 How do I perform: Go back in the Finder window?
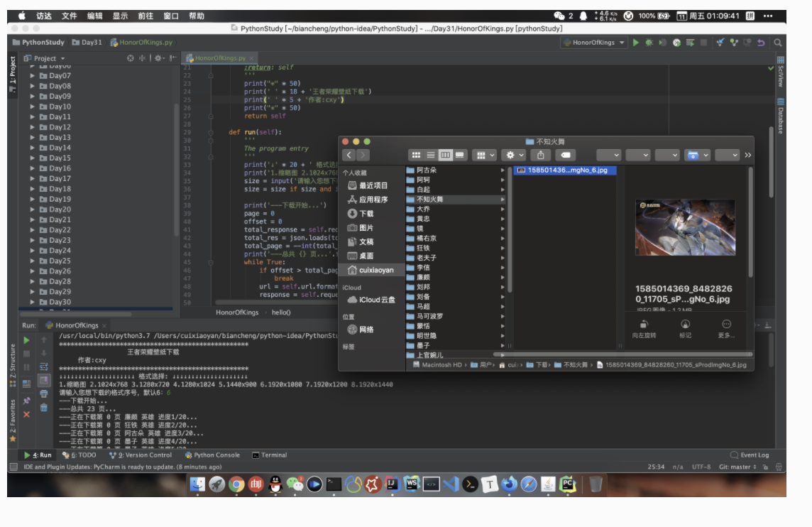349,155
